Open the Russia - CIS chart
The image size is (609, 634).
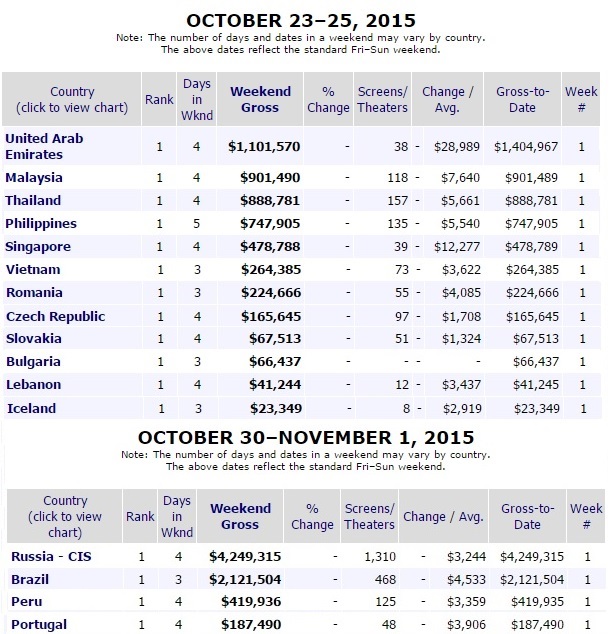click(49, 556)
